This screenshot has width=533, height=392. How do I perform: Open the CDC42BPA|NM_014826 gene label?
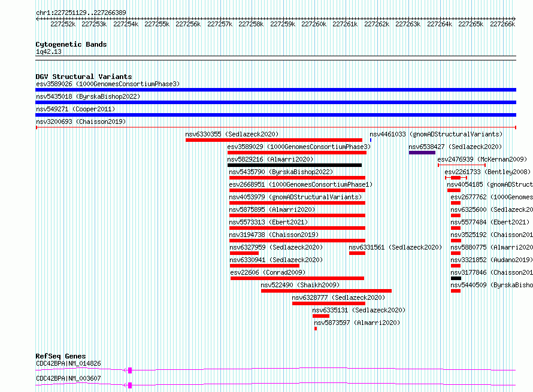pyautogui.click(x=68, y=363)
